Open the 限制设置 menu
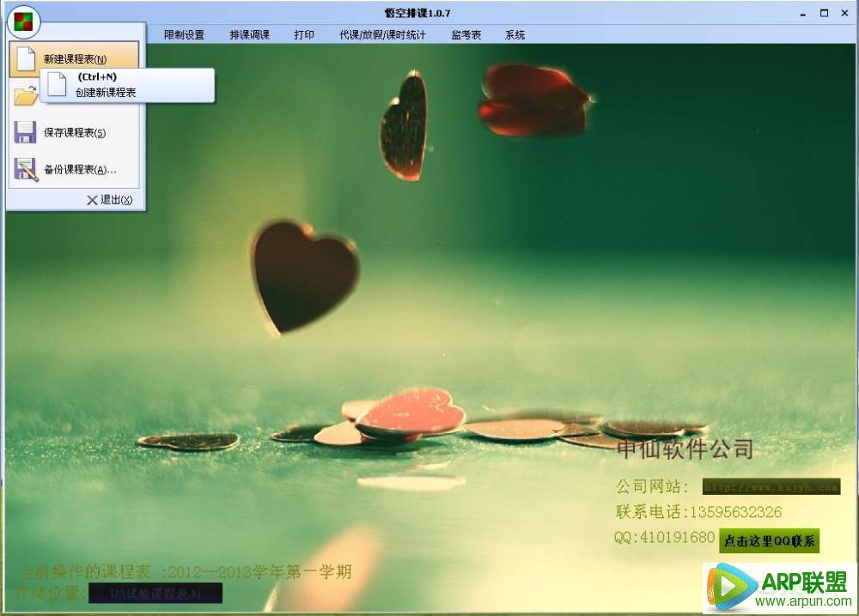859x616 pixels. [184, 35]
